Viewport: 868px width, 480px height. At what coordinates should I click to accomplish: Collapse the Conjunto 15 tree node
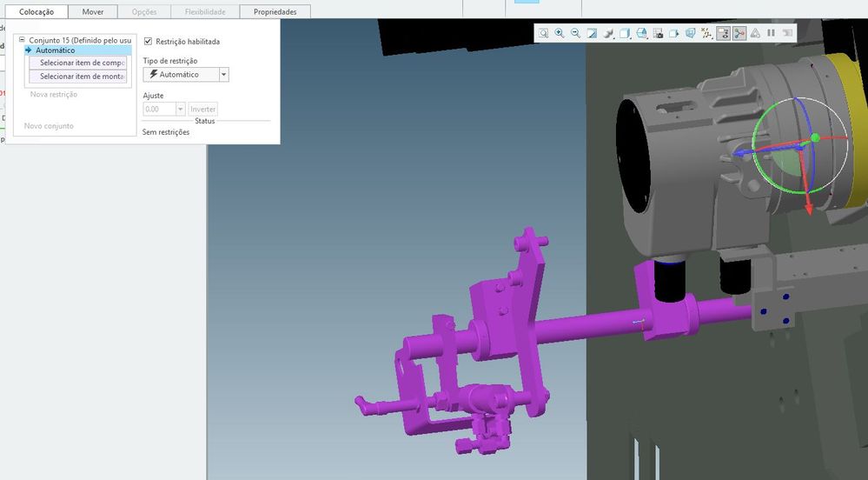coord(22,40)
